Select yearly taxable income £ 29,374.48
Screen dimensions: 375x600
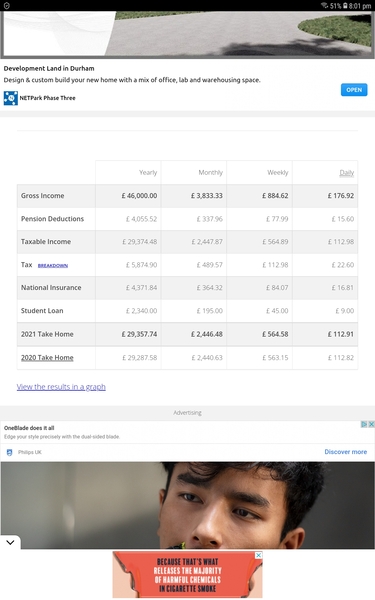140,242
